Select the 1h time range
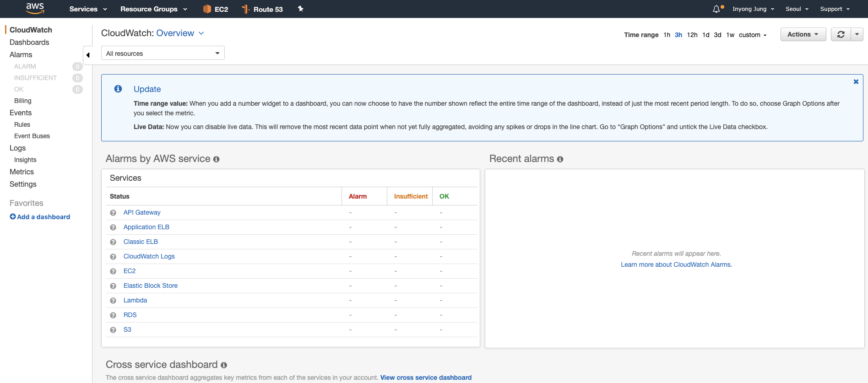This screenshot has width=868, height=383. tap(667, 35)
